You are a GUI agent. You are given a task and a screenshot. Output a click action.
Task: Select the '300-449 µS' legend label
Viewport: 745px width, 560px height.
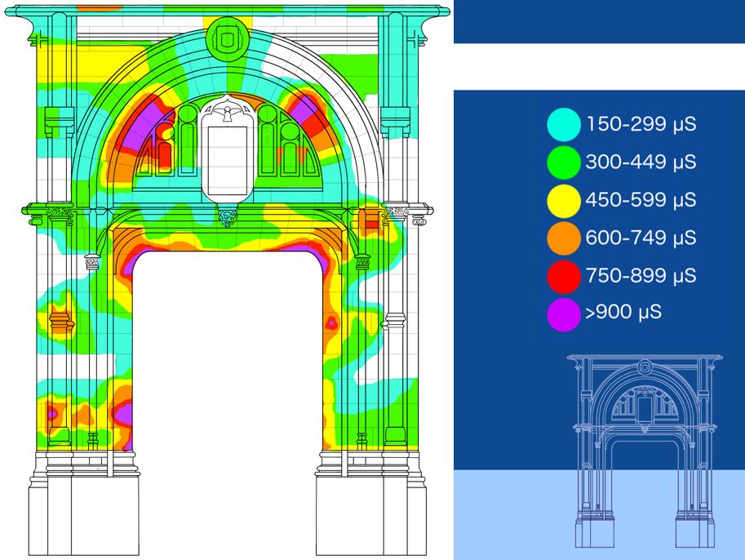point(641,162)
